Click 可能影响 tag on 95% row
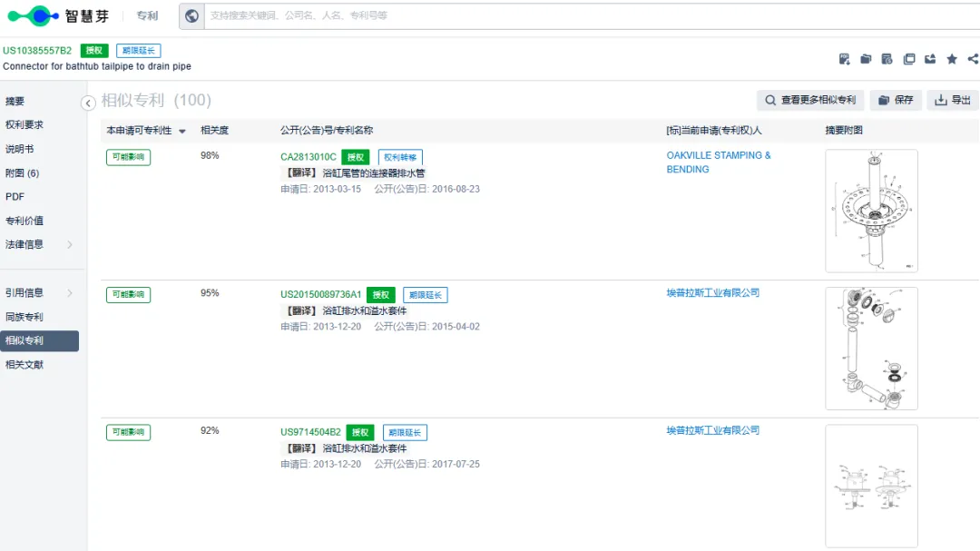 click(x=128, y=295)
